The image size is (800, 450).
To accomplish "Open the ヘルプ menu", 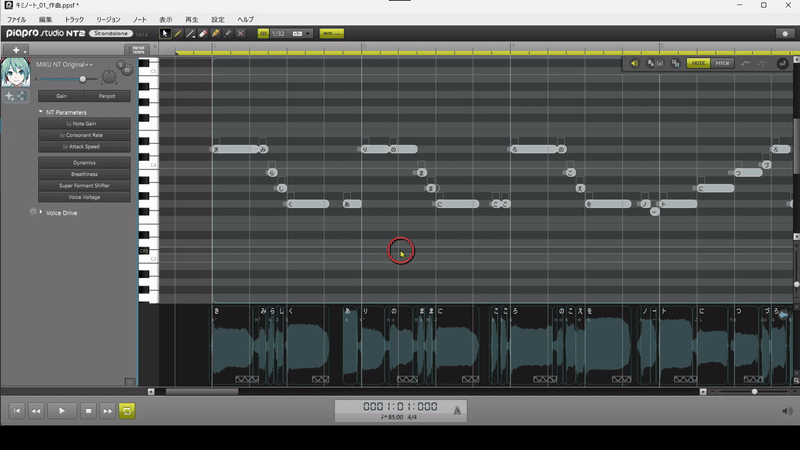I will pos(245,19).
